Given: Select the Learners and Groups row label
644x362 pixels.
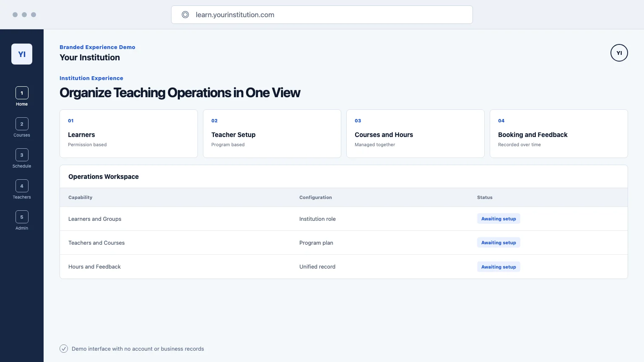Looking at the screenshot, I should [95, 219].
